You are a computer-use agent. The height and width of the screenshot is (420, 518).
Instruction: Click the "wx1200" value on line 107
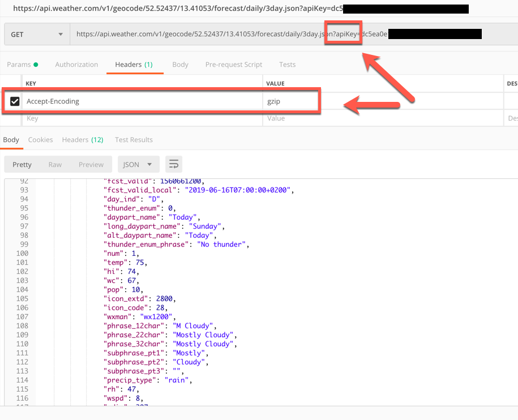tap(156, 317)
